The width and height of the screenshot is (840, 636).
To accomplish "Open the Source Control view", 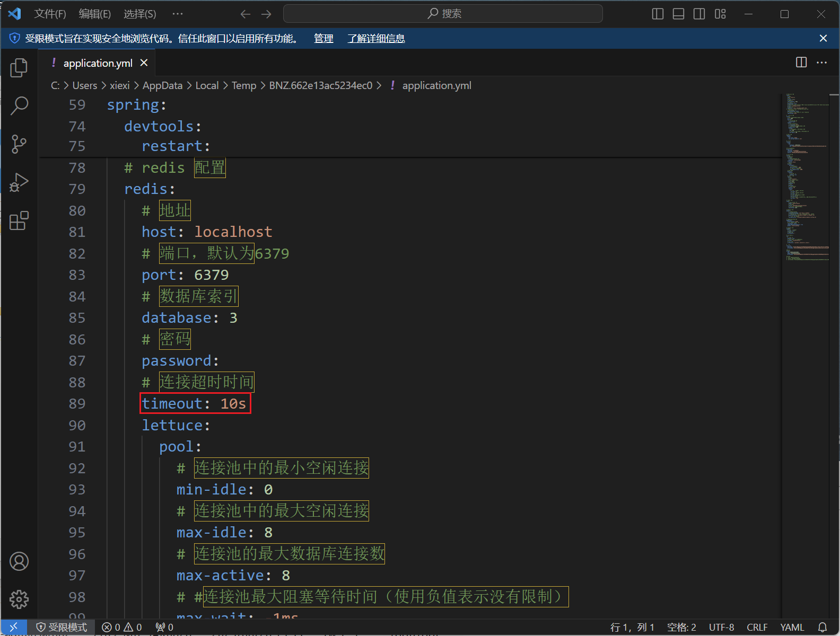I will tap(19, 144).
